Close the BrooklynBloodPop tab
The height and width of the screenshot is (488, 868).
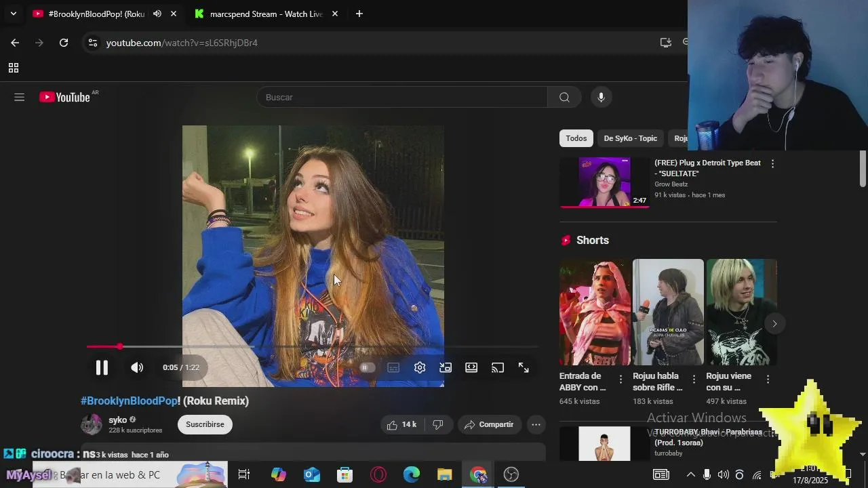[174, 14]
